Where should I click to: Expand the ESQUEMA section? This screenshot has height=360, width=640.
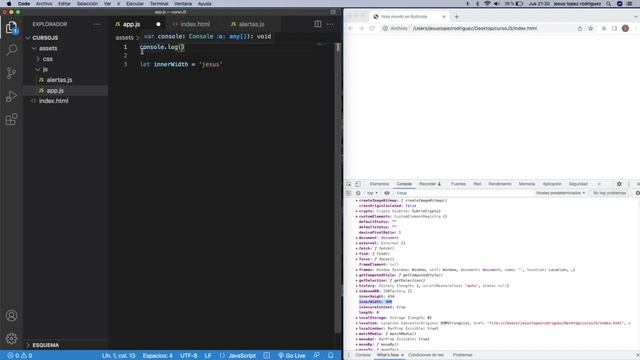(x=45, y=345)
